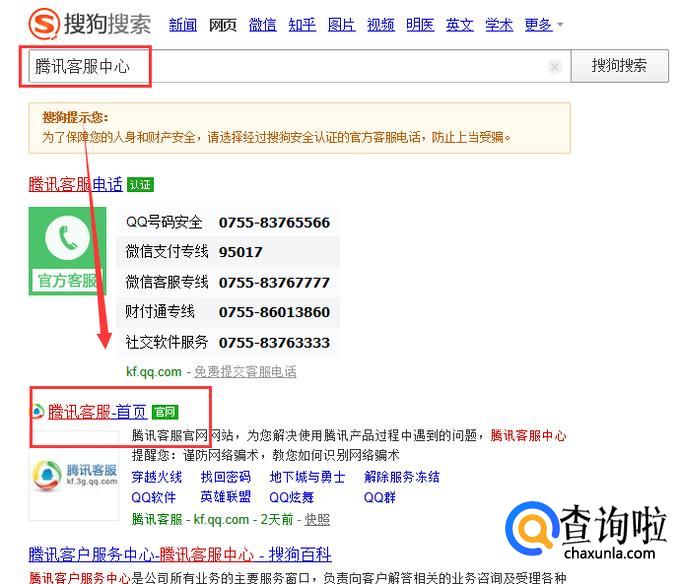Open the 腾讯客服电话 result link
Image resolution: width=679 pixels, height=584 pixels.
tap(76, 184)
